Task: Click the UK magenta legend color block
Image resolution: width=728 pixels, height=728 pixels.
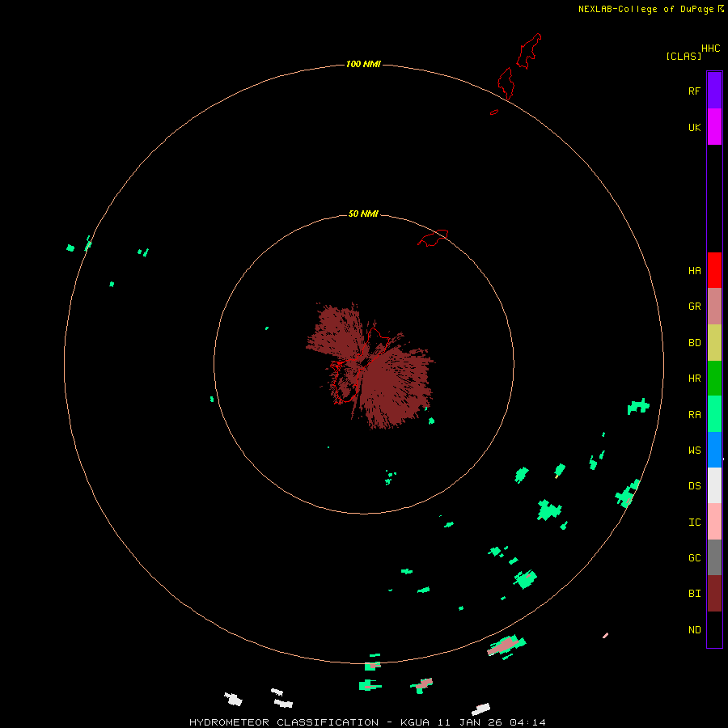Action: [x=714, y=127]
